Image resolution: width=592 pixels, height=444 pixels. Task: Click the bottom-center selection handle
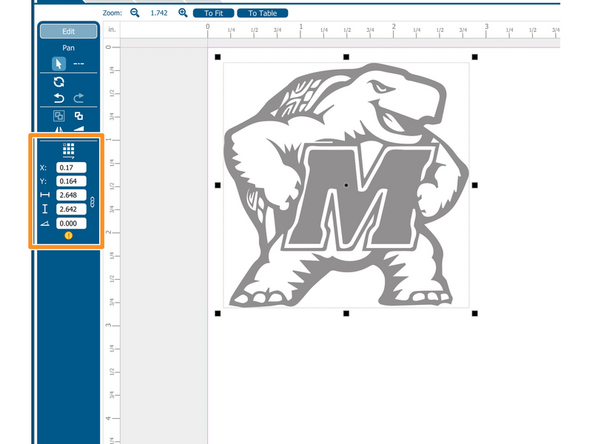point(346,313)
